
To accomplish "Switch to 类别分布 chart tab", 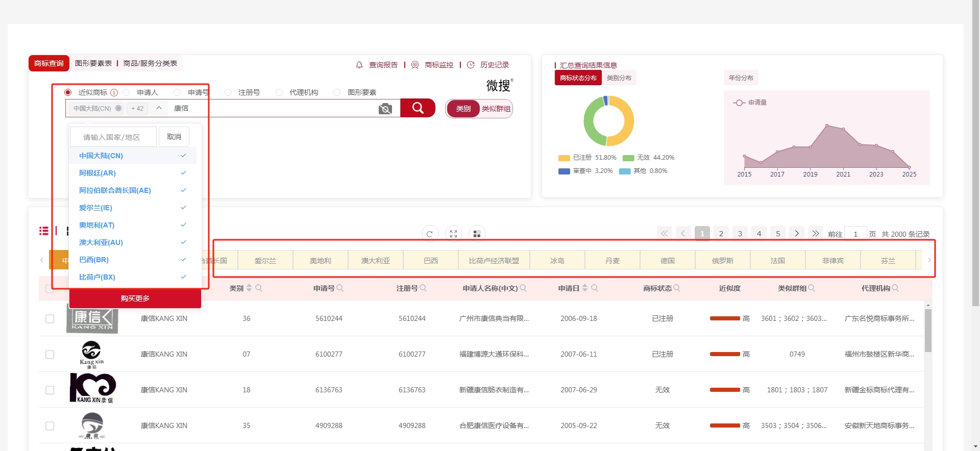I will click(x=619, y=78).
